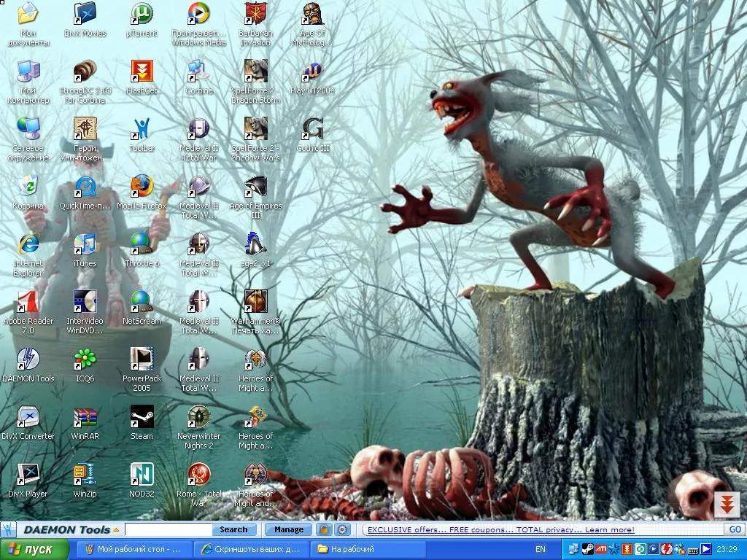Open the Gothic III shortcut

point(313,134)
